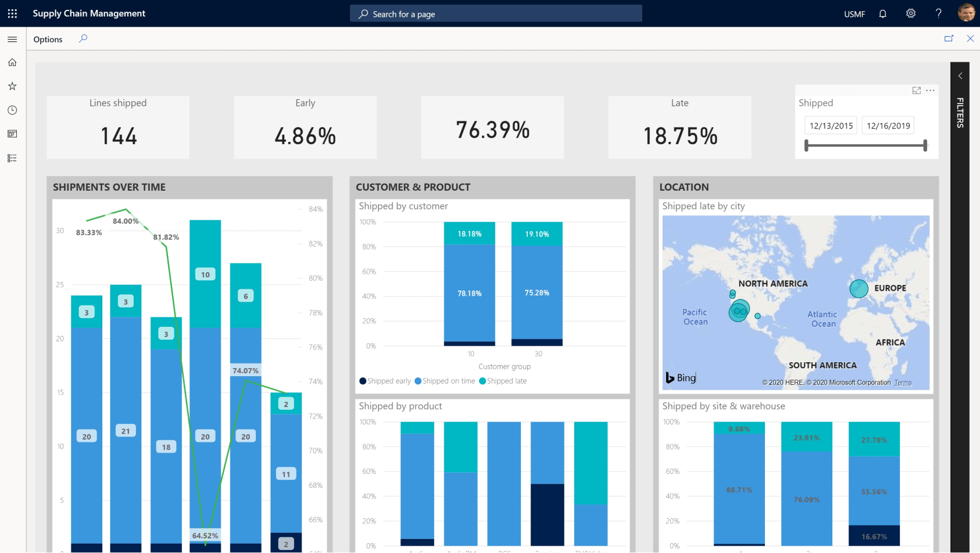Click the search icon beside Options
This screenshot has height=553, width=980.
click(83, 38)
